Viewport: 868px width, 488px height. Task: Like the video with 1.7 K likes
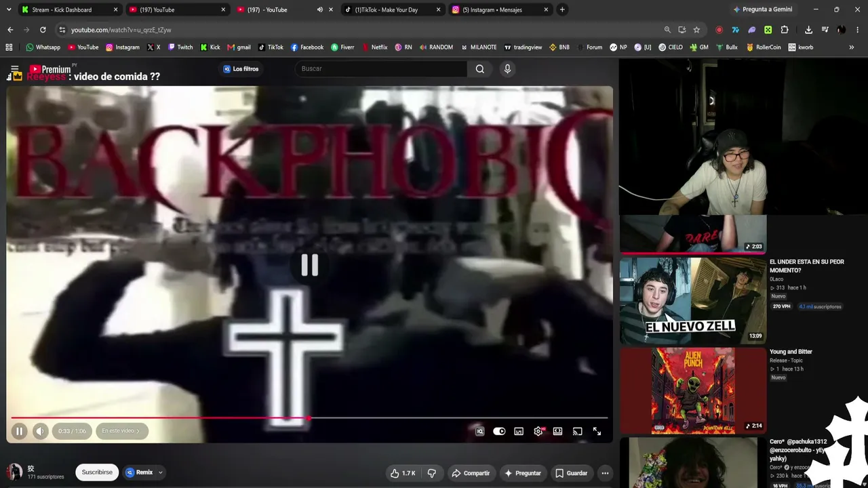402,473
